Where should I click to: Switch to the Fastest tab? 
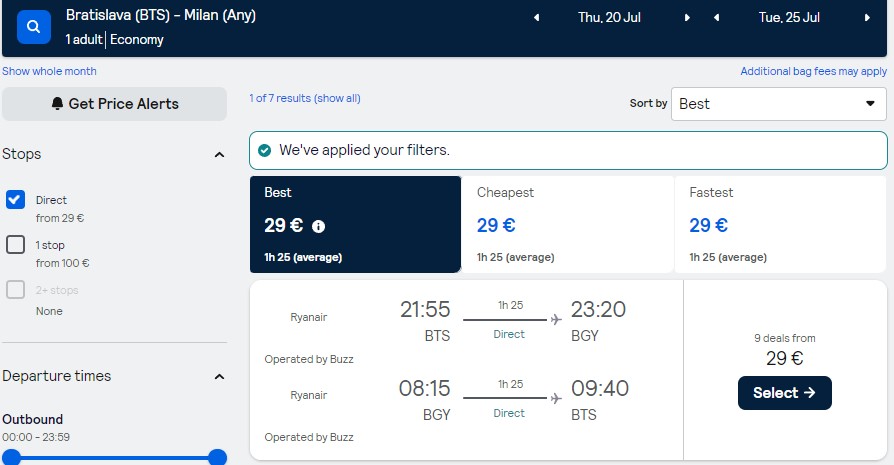tap(780, 224)
